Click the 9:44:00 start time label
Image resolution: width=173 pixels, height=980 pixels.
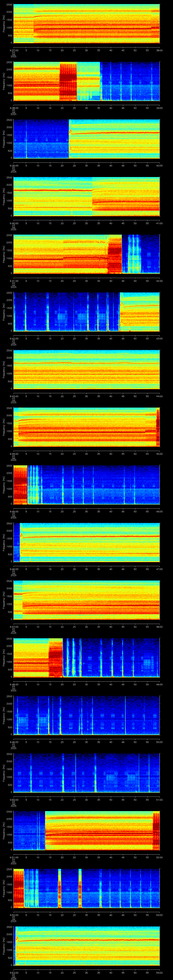[14, 454]
